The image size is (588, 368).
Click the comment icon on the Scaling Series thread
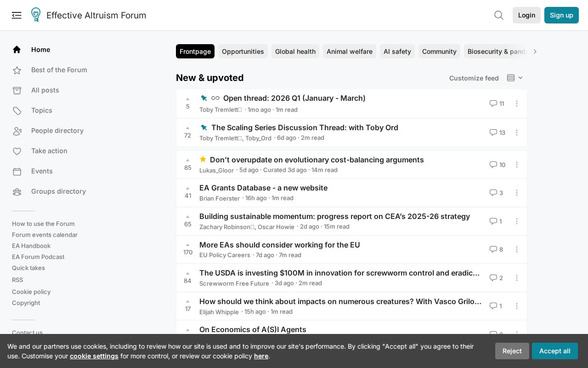[x=493, y=132]
